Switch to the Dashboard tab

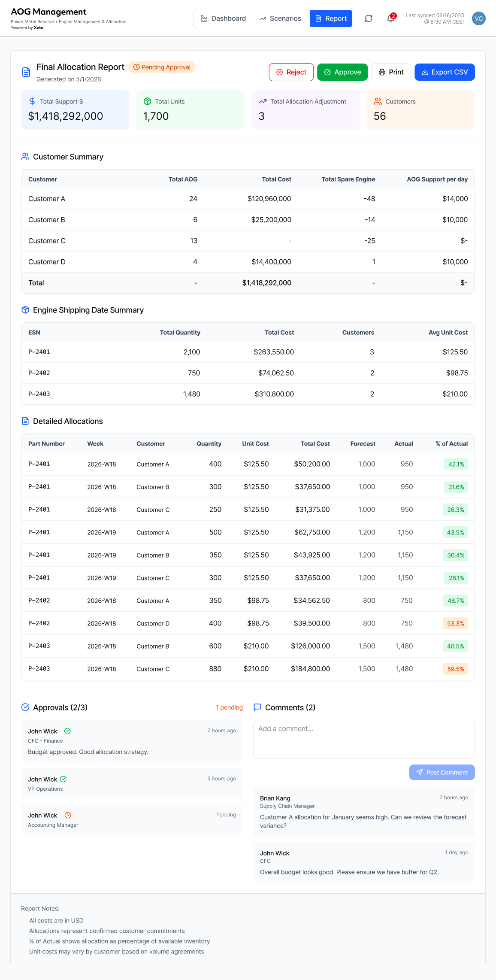click(x=223, y=18)
